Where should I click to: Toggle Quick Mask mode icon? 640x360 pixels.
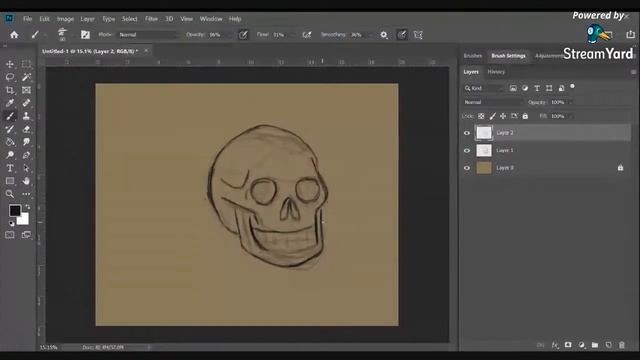click(x=10, y=235)
